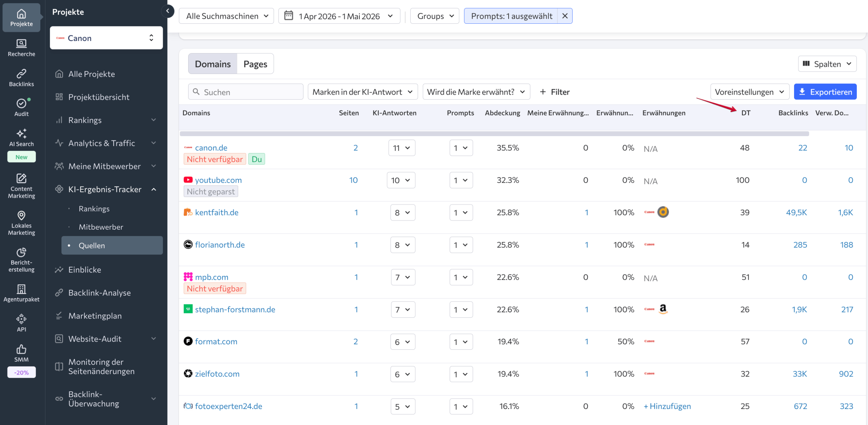Open Wird die Marke erwähnt? filter
The image size is (868, 425).
pyautogui.click(x=476, y=92)
